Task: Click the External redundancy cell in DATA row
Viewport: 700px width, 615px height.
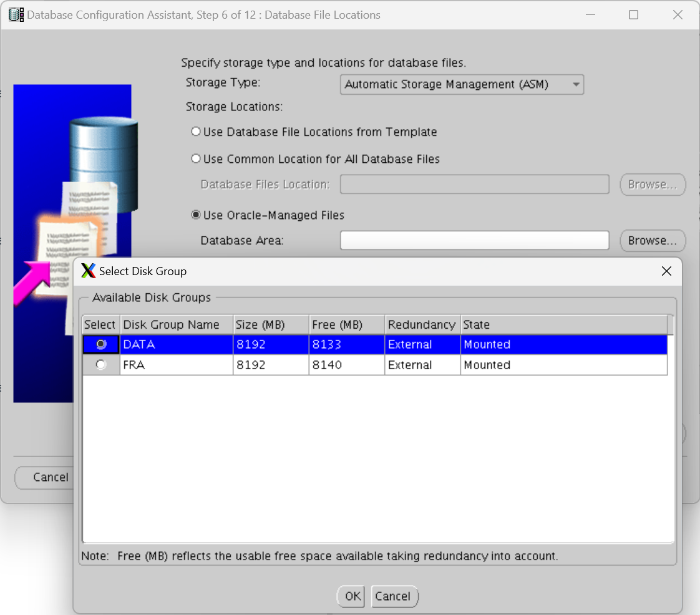Action: point(422,344)
